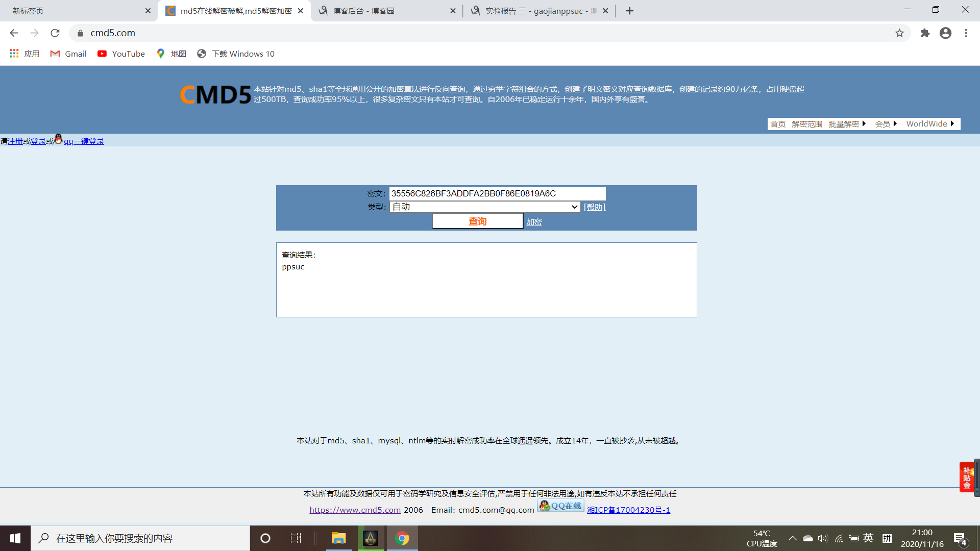Open File Explorer from the taskbar
Viewport: 980px width, 551px height.
[338, 538]
